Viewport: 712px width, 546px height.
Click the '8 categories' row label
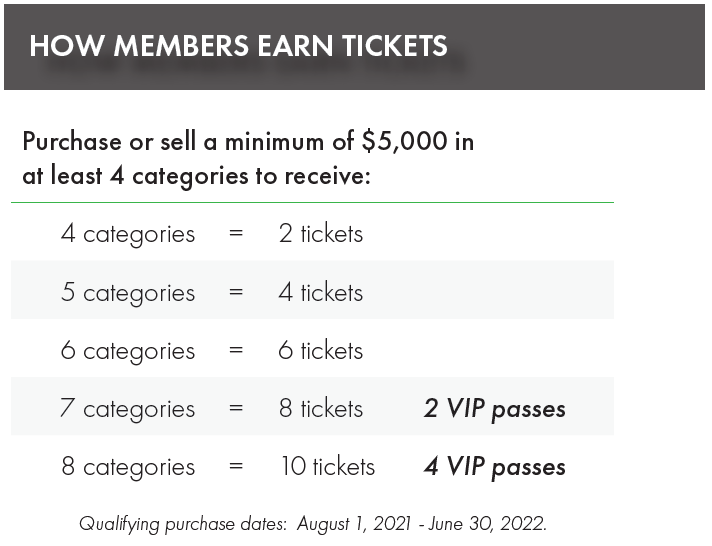coord(128,467)
